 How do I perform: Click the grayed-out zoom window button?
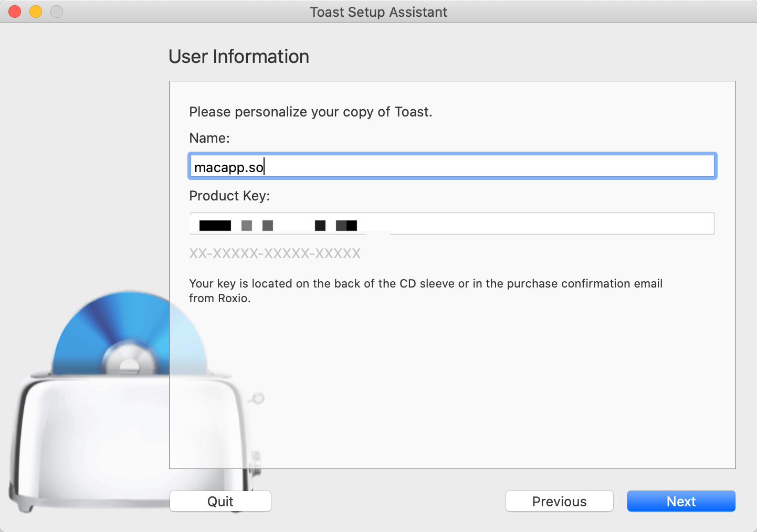[57, 12]
